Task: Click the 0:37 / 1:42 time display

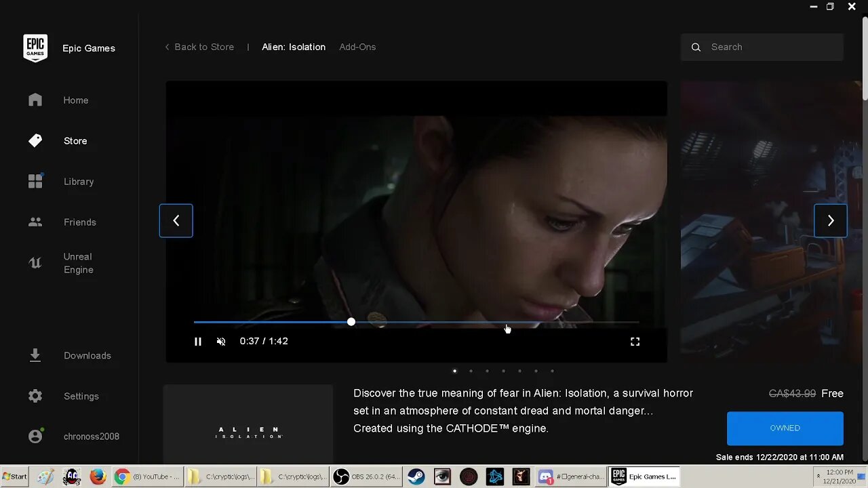Action: tap(264, 342)
